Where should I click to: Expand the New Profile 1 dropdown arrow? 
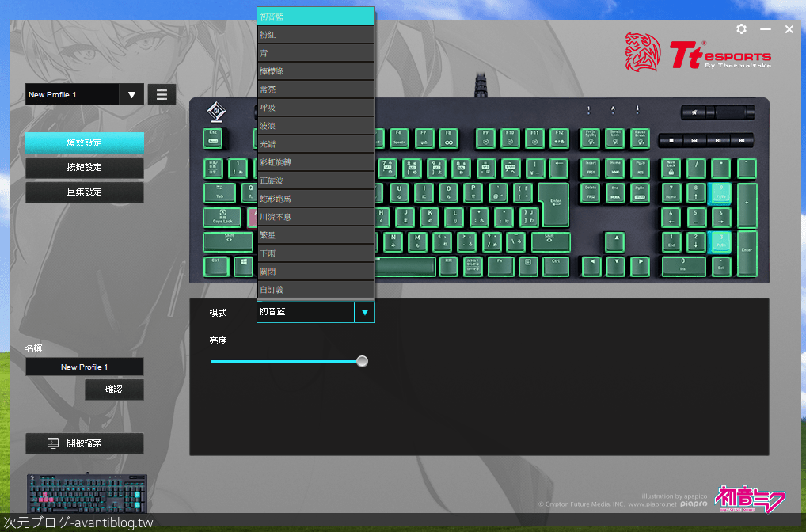pyautogui.click(x=131, y=94)
